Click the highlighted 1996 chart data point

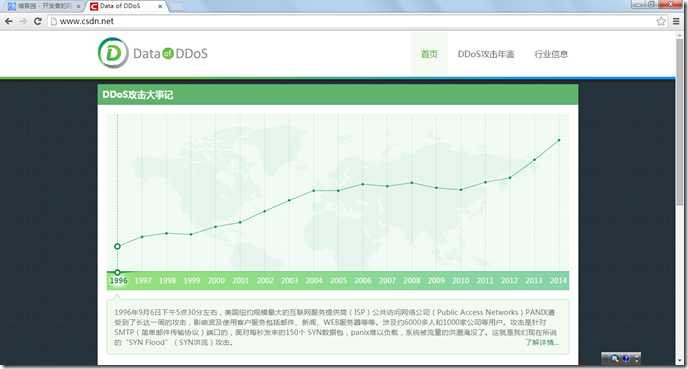[x=117, y=247]
